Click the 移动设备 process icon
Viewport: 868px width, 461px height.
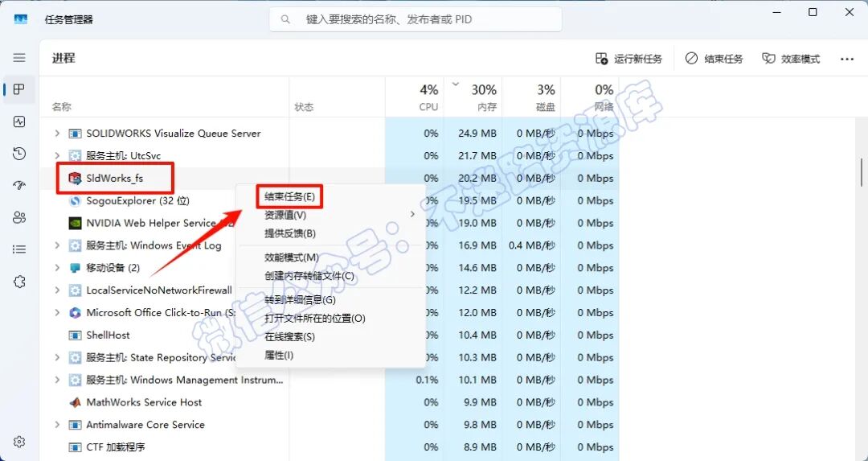[74, 268]
